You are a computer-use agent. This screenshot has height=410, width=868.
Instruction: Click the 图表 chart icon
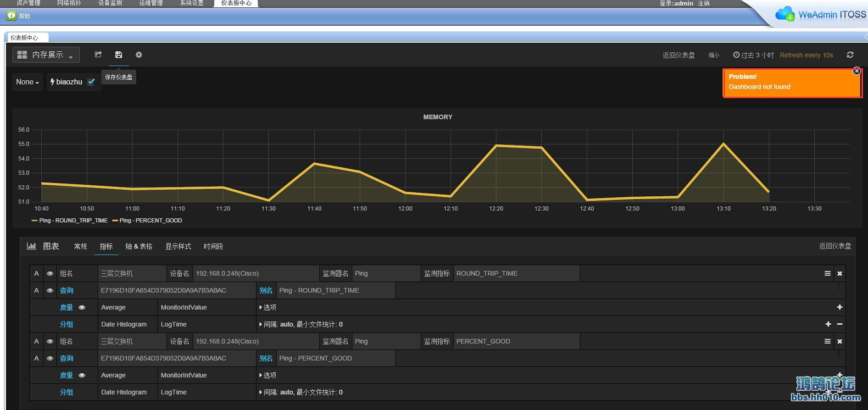[x=31, y=246]
